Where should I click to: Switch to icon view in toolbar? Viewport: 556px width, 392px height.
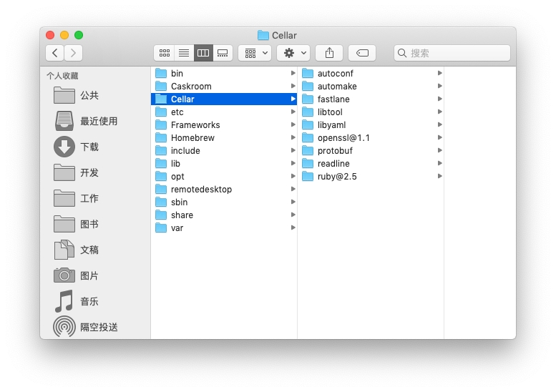click(165, 53)
